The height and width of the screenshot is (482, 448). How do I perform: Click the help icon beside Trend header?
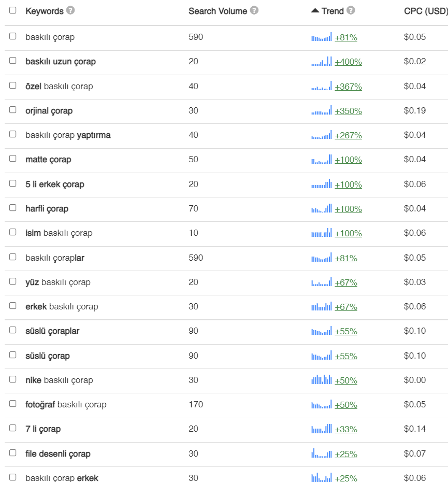pos(351,10)
